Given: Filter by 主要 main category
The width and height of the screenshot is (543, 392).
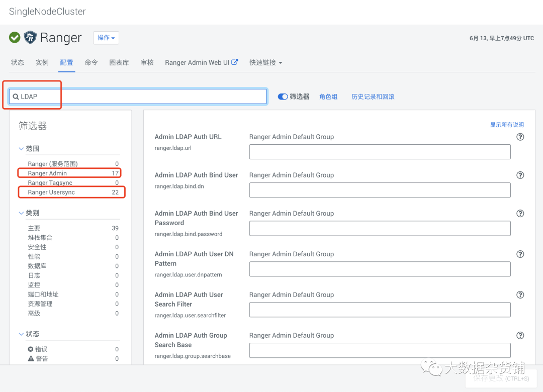Looking at the screenshot, I should coord(73,228).
